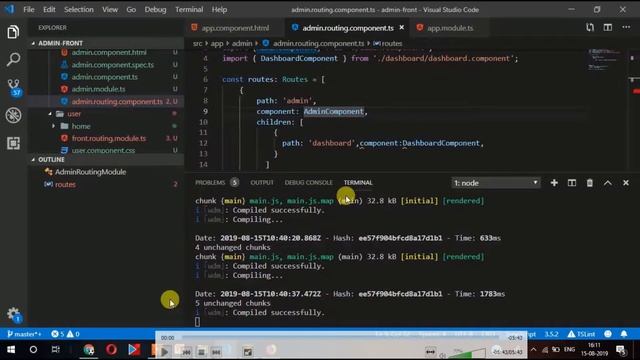Click the next track button in the video player
The image size is (640, 360).
coord(216,351)
